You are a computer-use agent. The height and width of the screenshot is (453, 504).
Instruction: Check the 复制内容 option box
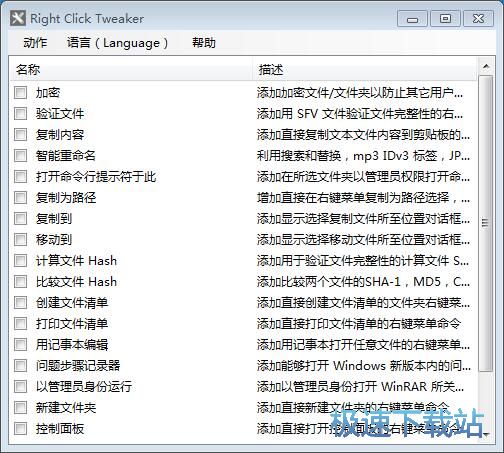coord(20,135)
